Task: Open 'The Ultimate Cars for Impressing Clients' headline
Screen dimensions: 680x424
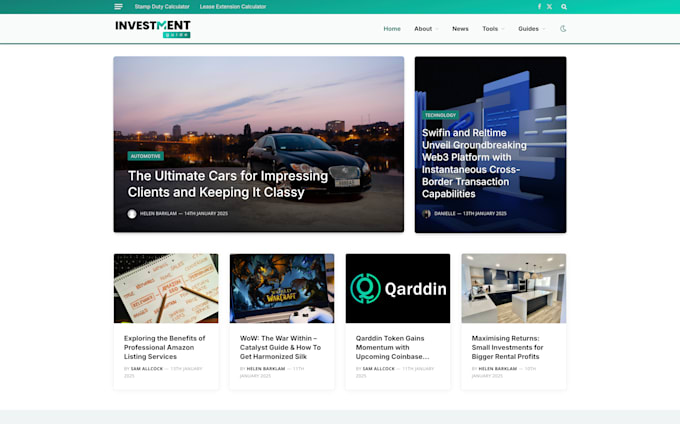Action: (x=228, y=184)
